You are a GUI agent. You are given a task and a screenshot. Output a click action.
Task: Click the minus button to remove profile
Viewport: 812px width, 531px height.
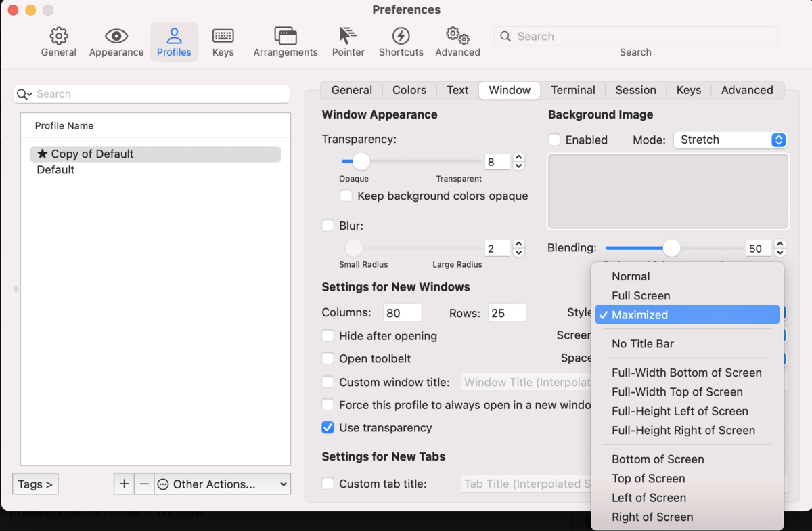[x=144, y=484]
